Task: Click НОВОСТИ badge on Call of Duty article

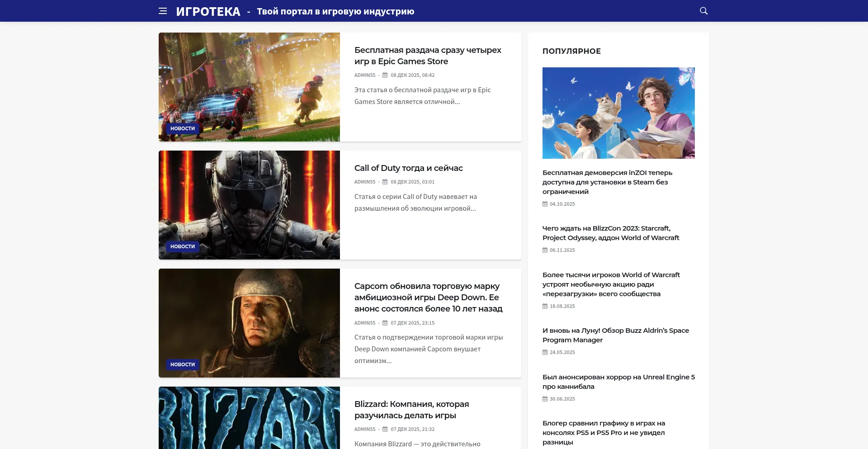Action: (183, 246)
